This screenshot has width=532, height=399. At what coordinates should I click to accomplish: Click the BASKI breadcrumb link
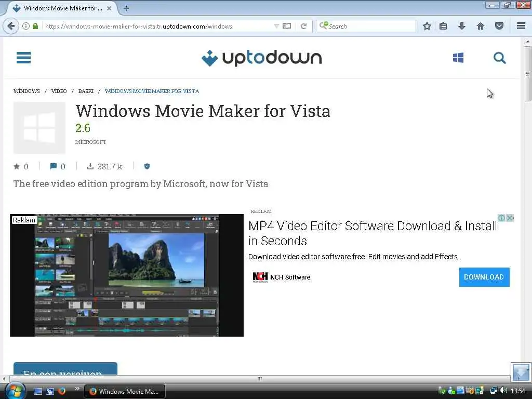[86, 91]
